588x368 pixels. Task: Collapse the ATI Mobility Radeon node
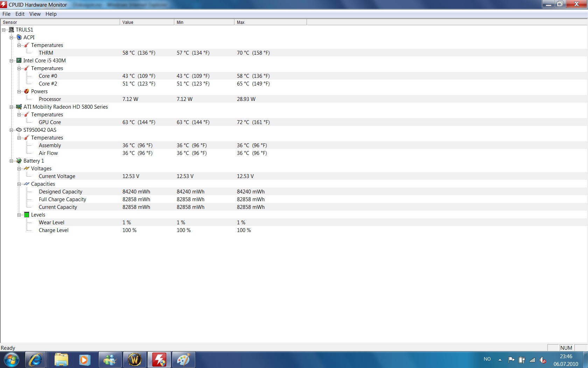[12, 107]
